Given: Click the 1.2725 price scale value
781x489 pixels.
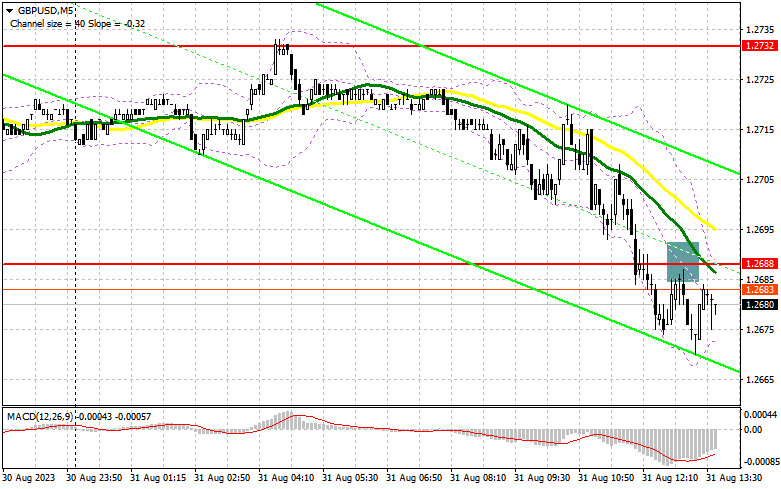Looking at the screenshot, I should (760, 80).
